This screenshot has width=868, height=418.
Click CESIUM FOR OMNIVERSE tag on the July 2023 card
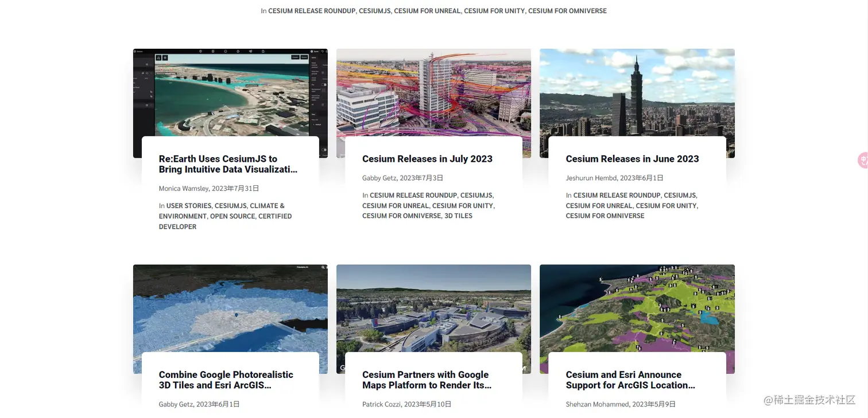pyautogui.click(x=401, y=216)
